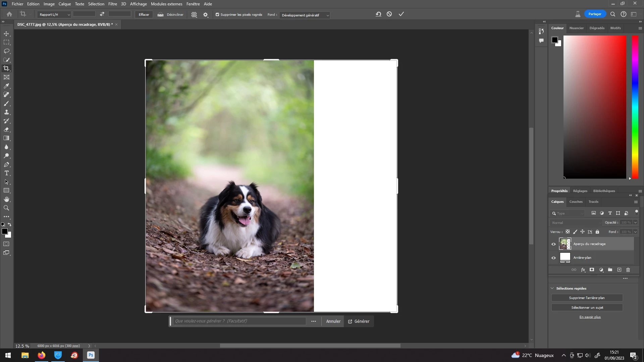The image size is (644, 362).
Task: Click the delete layer trash icon
Action: (x=628, y=270)
